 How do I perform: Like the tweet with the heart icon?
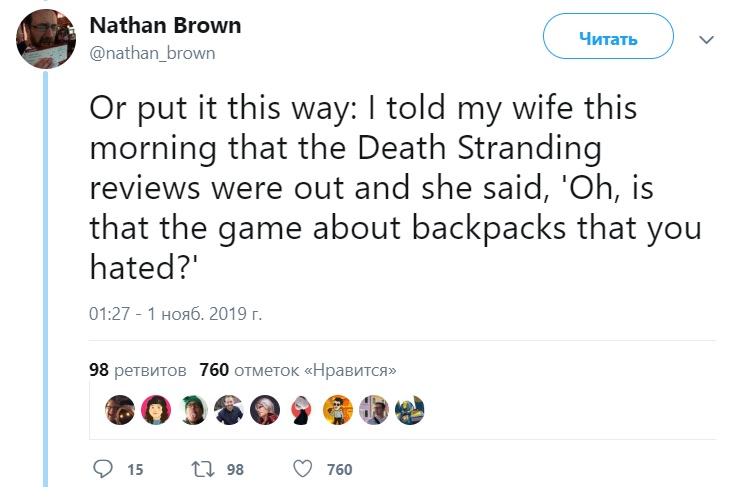(x=305, y=469)
